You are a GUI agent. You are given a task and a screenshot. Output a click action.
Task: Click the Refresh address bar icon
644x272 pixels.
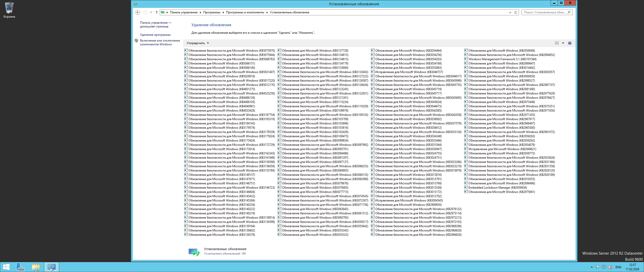516,12
